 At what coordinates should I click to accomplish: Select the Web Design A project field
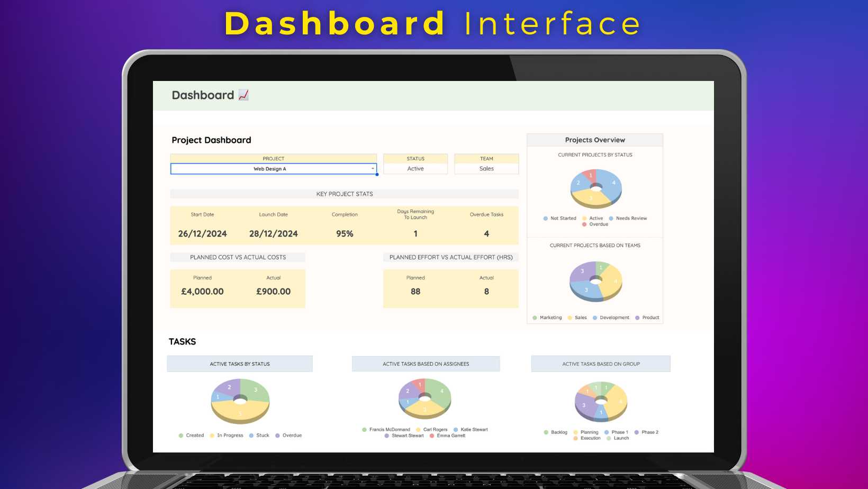tap(270, 169)
